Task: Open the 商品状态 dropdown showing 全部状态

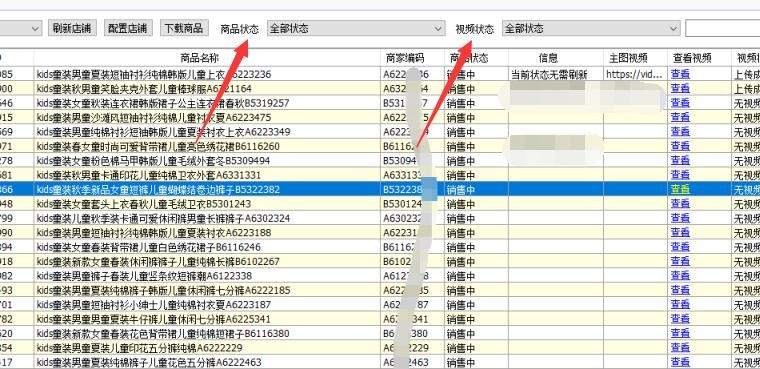Action: point(356,28)
